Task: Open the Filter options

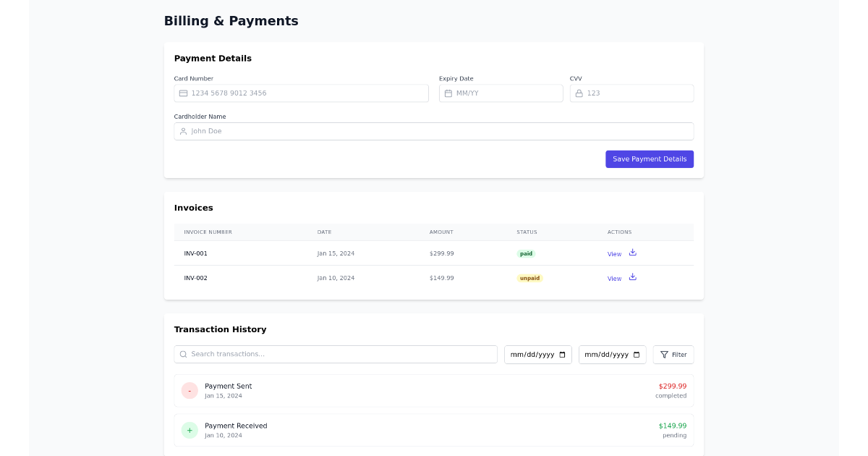Action: (673, 354)
